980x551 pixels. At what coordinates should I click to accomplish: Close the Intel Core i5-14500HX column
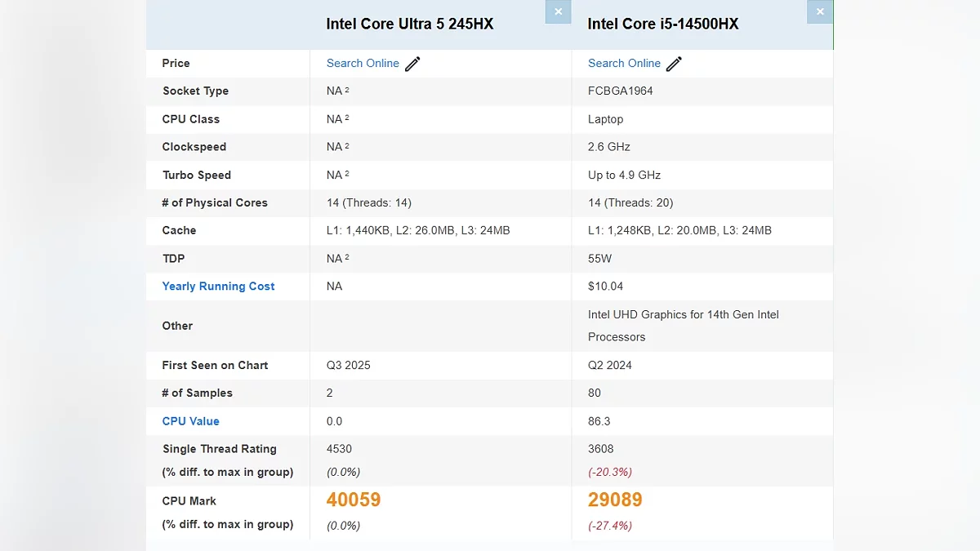(820, 11)
